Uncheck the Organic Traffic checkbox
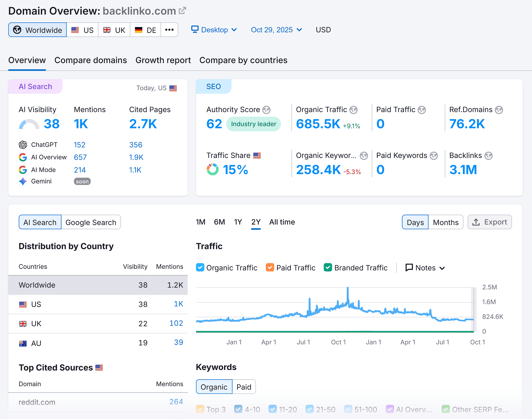This screenshot has width=532, height=419. click(x=200, y=267)
